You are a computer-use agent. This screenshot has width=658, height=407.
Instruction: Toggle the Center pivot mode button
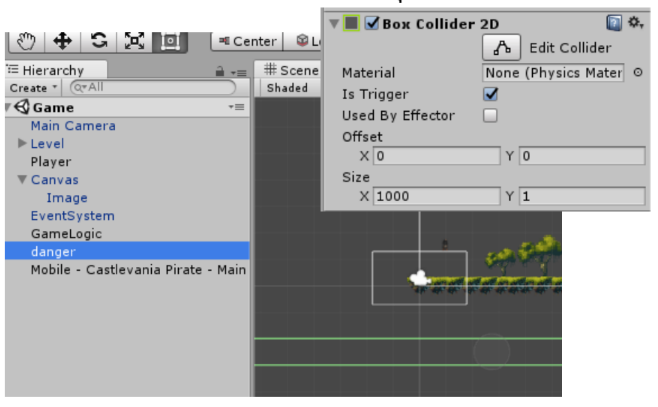[247, 42]
